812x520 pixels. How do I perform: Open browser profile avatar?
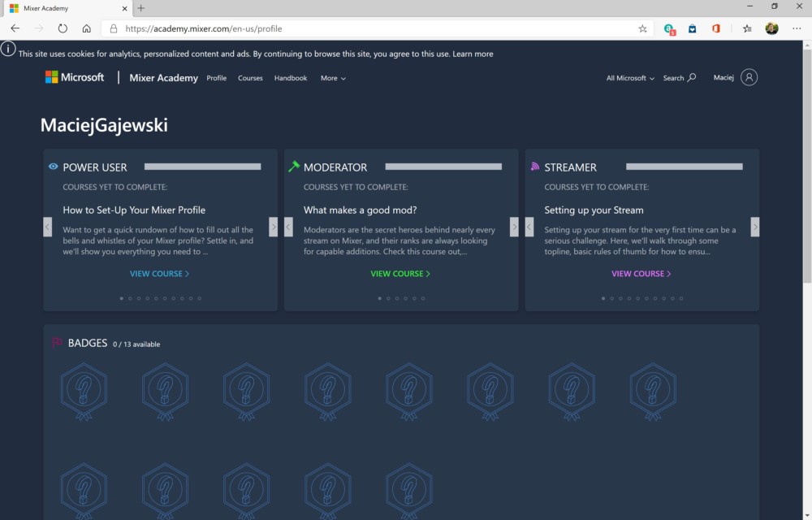click(771, 28)
